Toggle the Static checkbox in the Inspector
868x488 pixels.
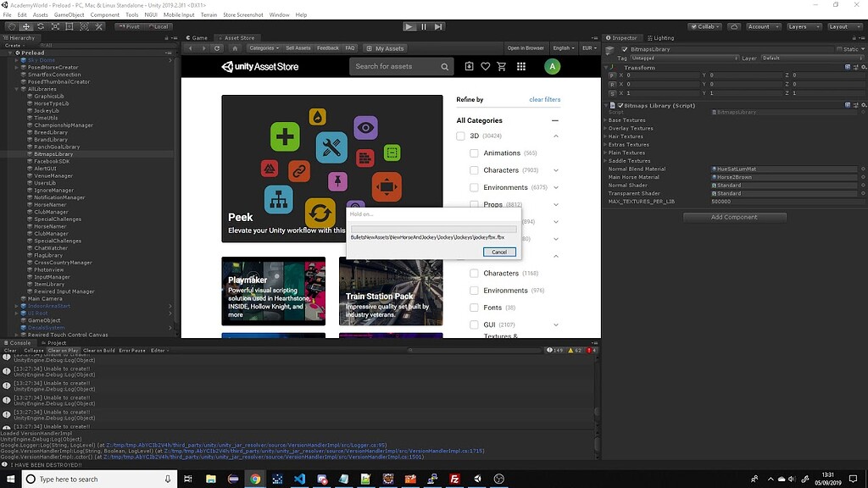(839, 49)
